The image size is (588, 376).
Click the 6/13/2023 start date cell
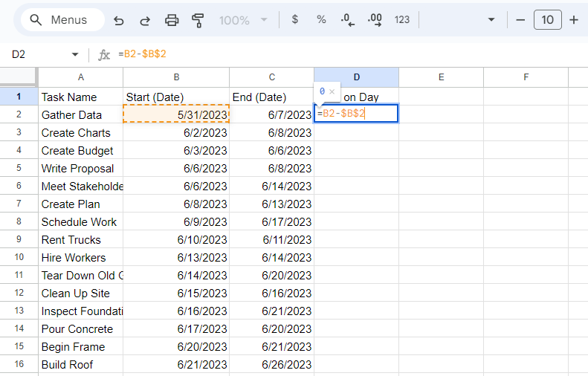point(176,257)
